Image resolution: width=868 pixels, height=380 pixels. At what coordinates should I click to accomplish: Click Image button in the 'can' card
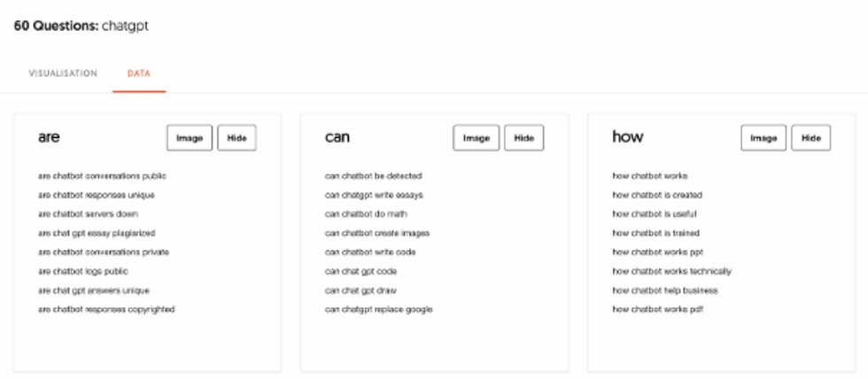pyautogui.click(x=477, y=138)
